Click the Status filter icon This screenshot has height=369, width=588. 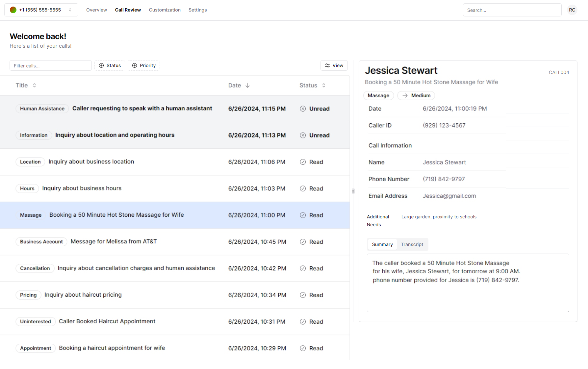(101, 65)
